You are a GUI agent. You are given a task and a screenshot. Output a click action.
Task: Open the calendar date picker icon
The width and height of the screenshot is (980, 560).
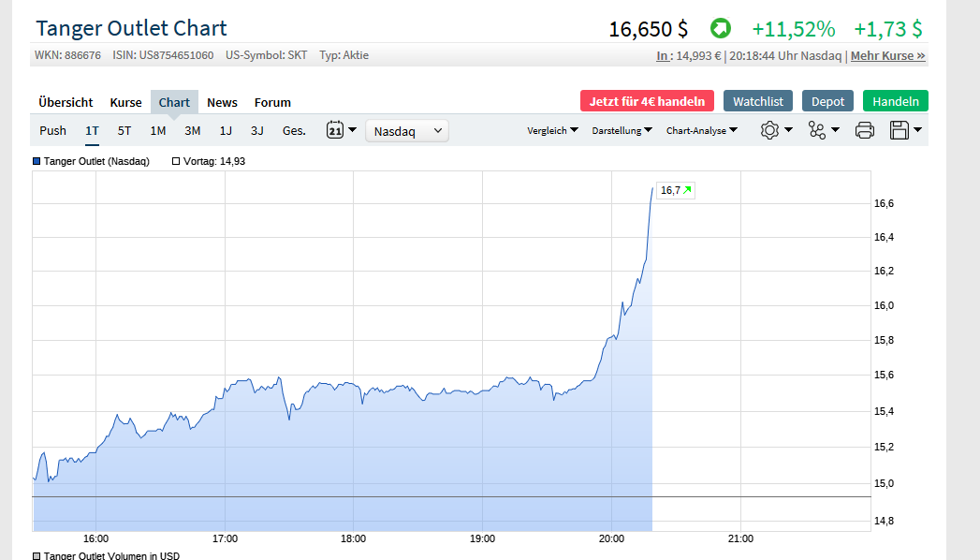click(x=336, y=130)
